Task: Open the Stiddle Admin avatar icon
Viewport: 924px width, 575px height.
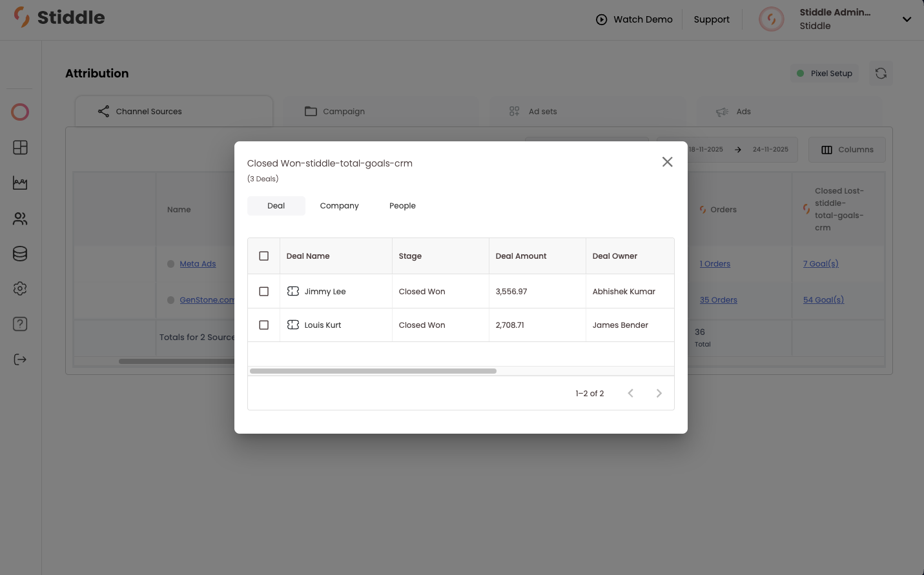Action: (771, 19)
